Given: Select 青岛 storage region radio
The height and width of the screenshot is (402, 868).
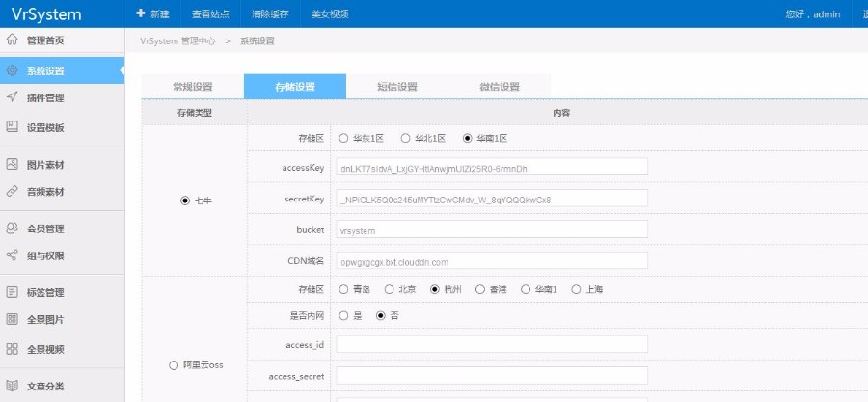Looking at the screenshot, I should (343, 289).
